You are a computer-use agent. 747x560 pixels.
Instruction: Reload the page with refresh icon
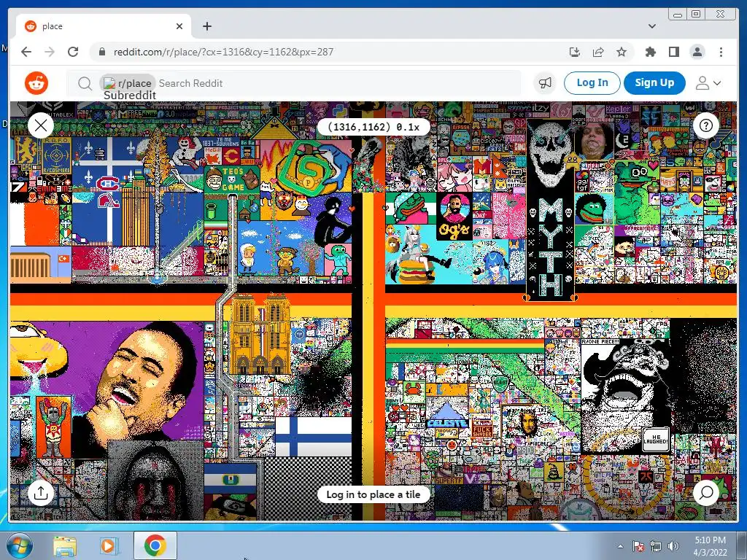[73, 52]
